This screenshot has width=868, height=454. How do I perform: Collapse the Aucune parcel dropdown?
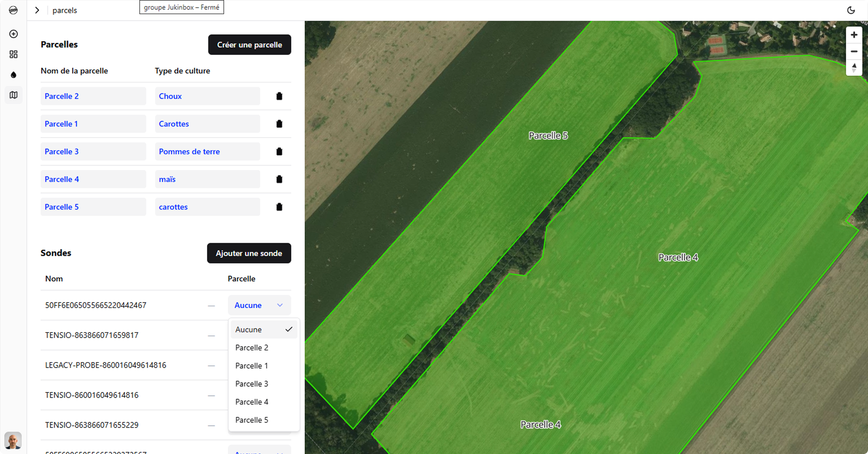(x=259, y=305)
